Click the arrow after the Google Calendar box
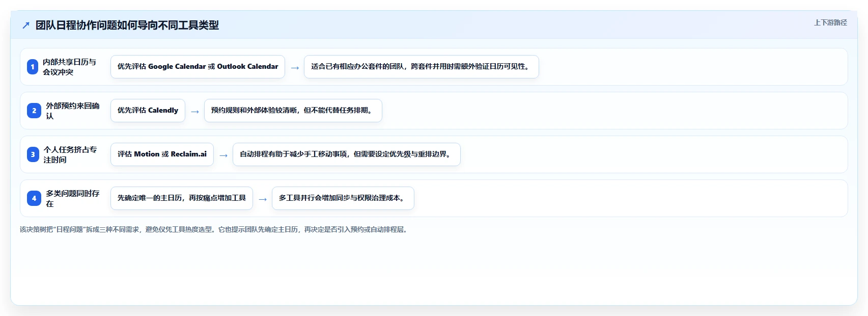 (x=295, y=67)
